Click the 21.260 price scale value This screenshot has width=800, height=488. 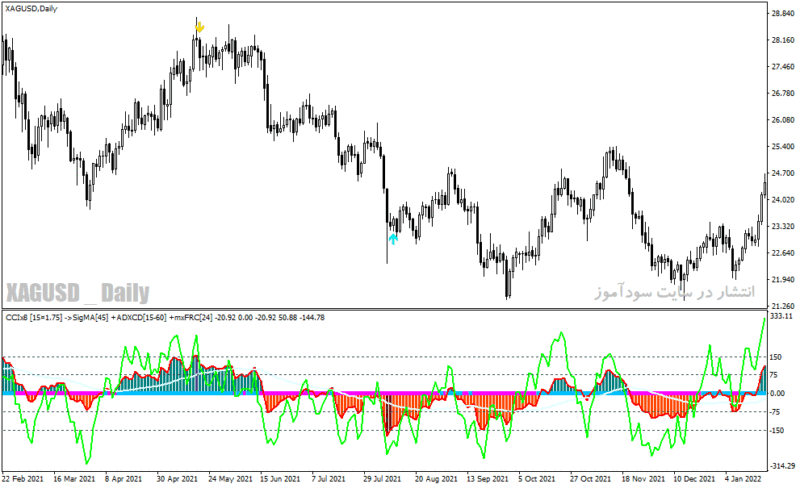tap(783, 306)
